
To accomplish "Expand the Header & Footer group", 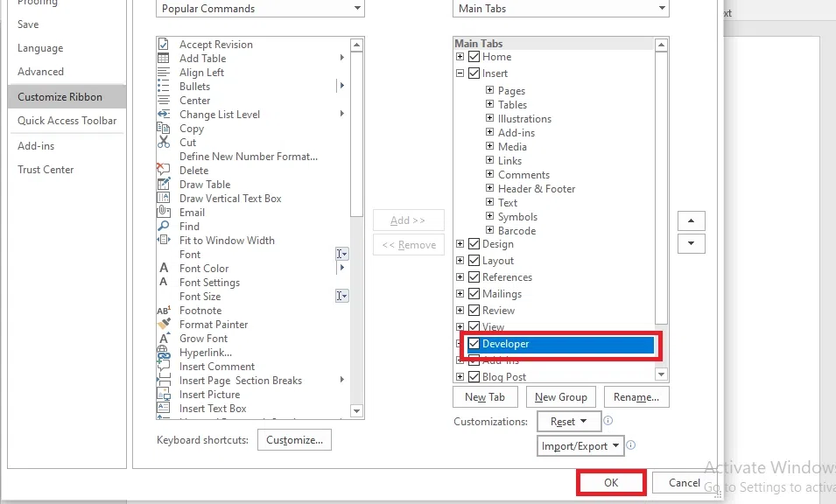I will 489,187.
